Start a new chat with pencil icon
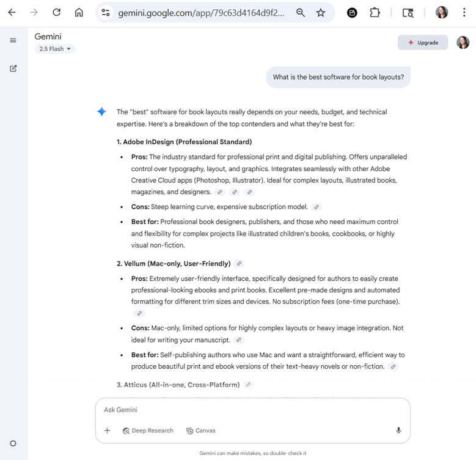The width and height of the screenshot is (476, 460). (x=13, y=69)
